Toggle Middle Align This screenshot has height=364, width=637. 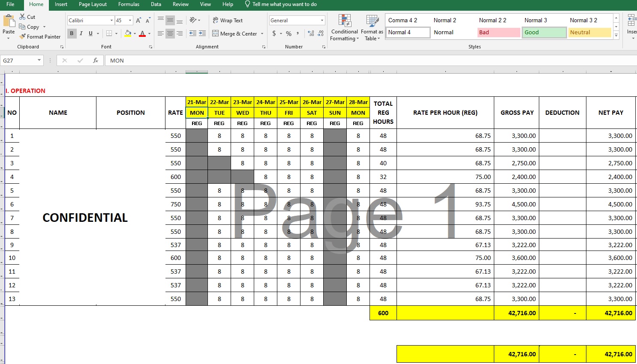170,20
